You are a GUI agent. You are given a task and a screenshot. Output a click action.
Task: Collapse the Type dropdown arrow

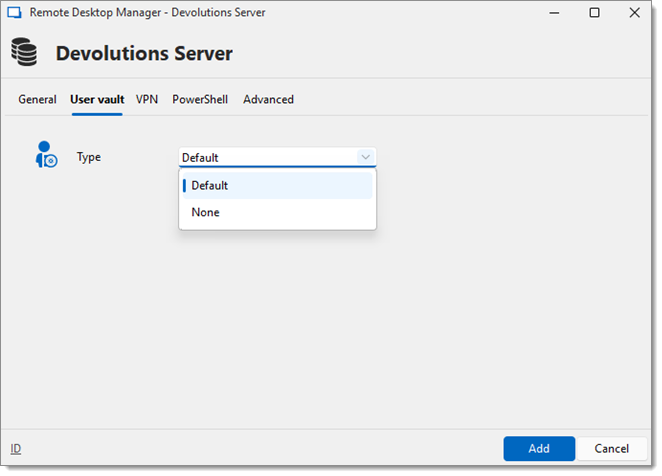(x=366, y=157)
